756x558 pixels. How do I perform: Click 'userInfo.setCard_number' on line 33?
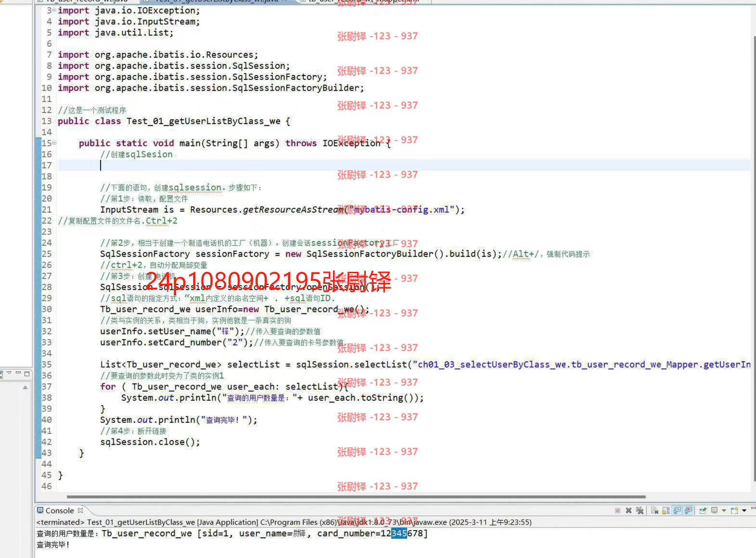[x=161, y=342]
